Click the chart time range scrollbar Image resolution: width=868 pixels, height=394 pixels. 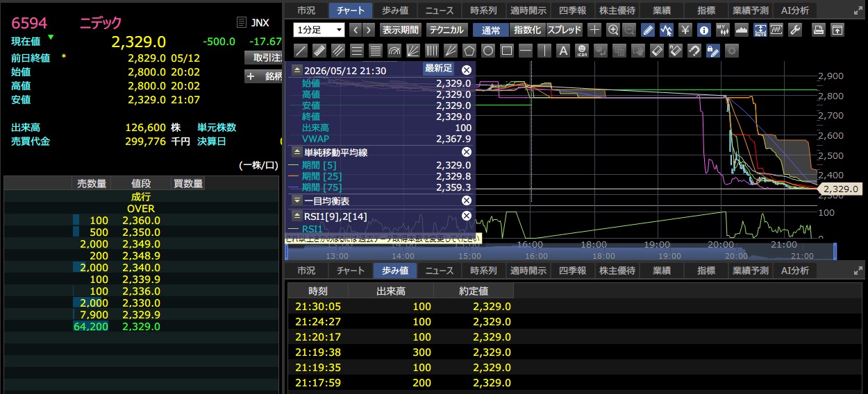(x=560, y=251)
